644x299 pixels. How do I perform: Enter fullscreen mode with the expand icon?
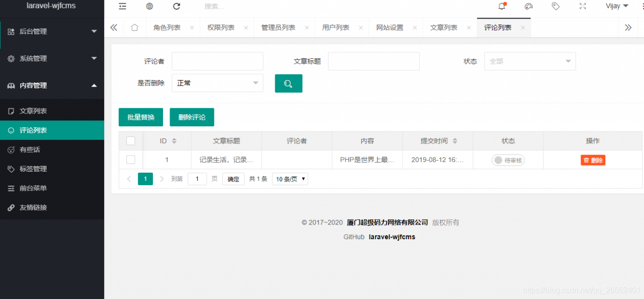(583, 6)
